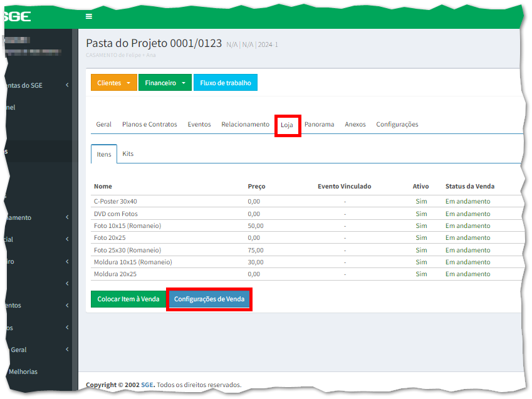Click Colocar Item à Venda button
Screen dimensions: 532x399
[128, 299]
